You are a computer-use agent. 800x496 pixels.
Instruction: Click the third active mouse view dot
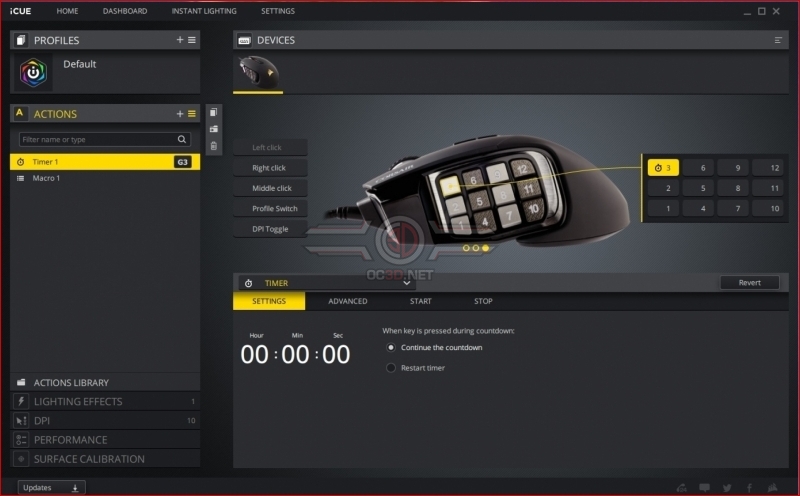coord(485,248)
